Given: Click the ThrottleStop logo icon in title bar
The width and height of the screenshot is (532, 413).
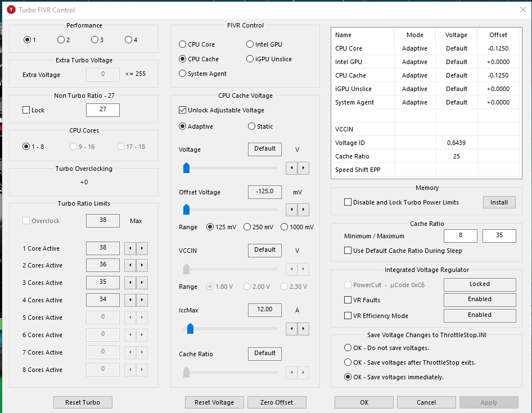Looking at the screenshot, I should 11,10.
